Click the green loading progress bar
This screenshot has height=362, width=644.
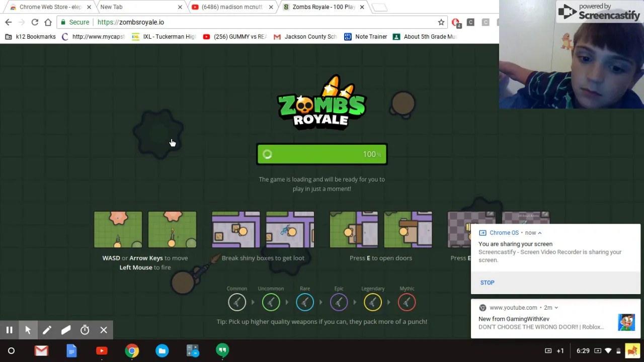tap(322, 154)
